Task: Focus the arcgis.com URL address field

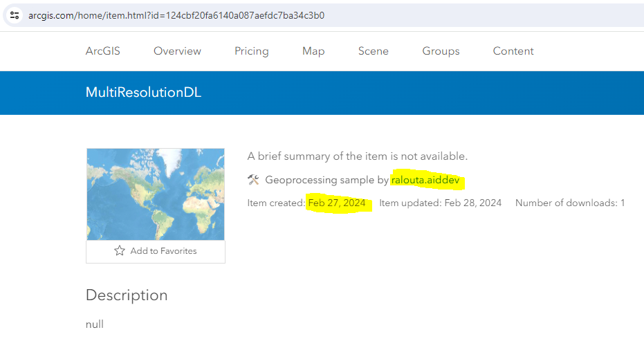Action: click(x=277, y=15)
